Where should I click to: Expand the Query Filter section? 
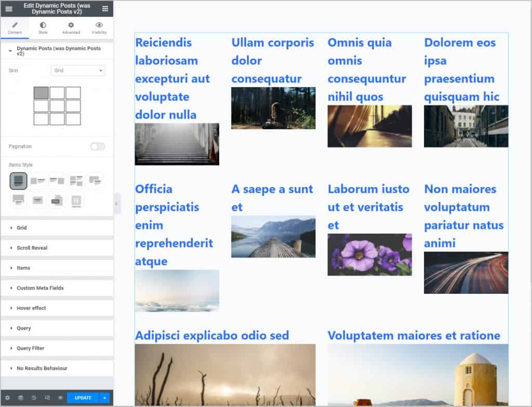(x=31, y=348)
